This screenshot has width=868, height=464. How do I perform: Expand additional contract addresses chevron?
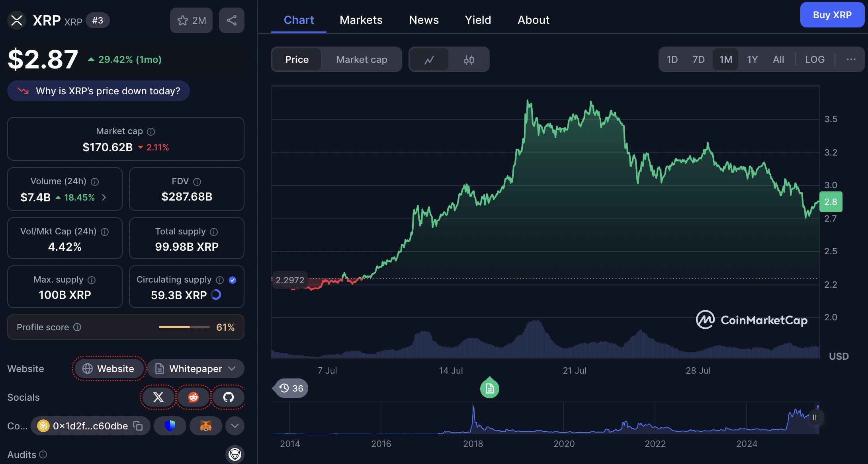(x=235, y=425)
